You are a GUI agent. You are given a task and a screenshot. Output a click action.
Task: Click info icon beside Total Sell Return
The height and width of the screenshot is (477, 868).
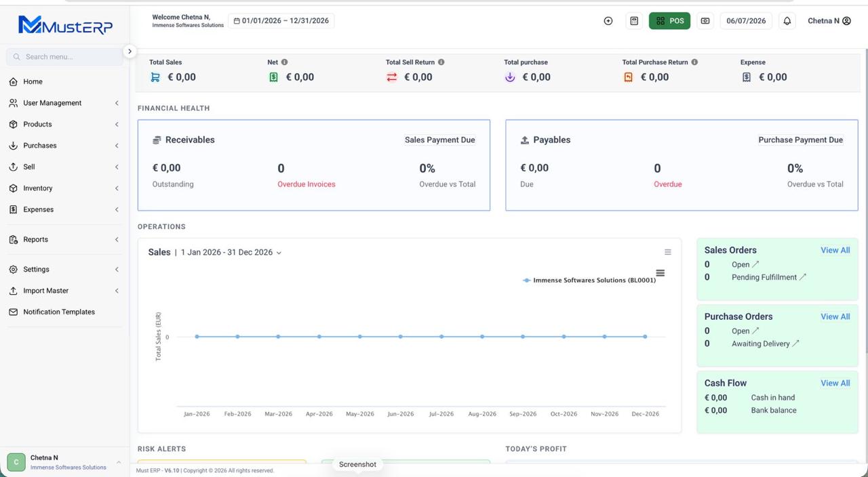click(x=441, y=62)
